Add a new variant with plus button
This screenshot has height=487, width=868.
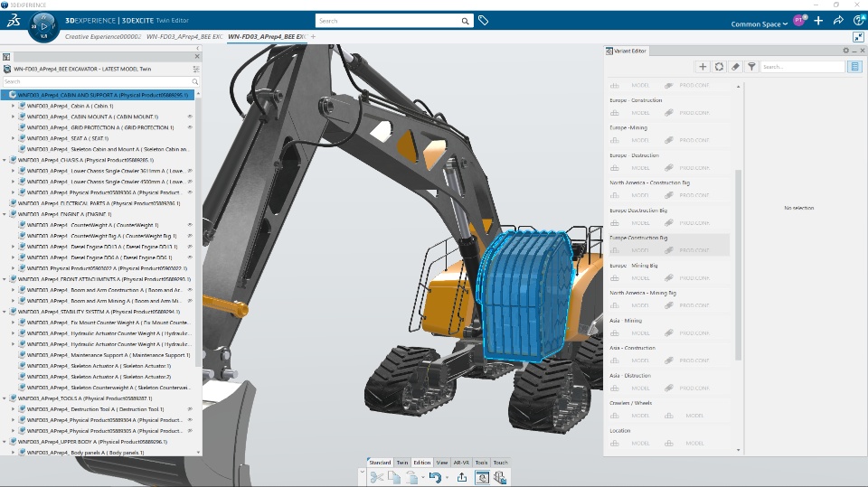coord(703,67)
